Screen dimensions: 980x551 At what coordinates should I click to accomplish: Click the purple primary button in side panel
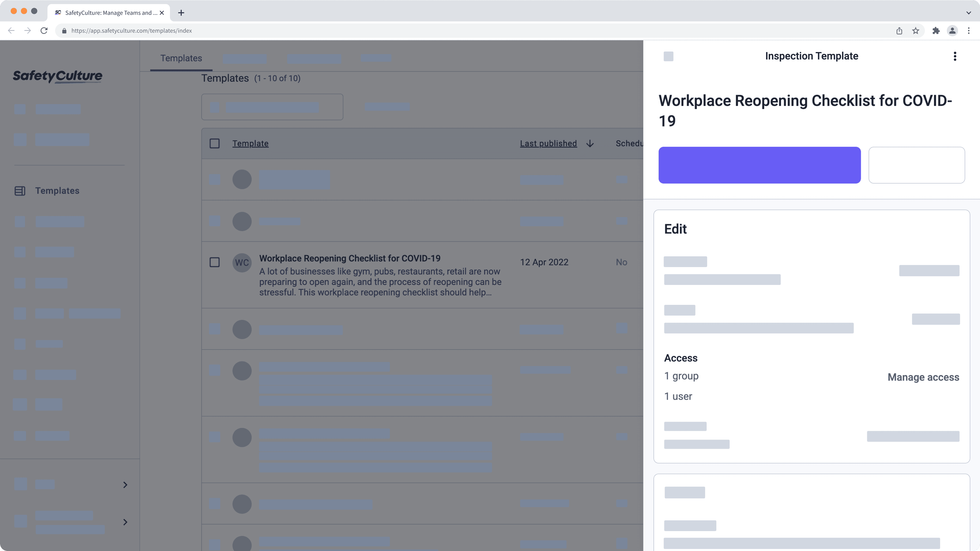coord(759,165)
